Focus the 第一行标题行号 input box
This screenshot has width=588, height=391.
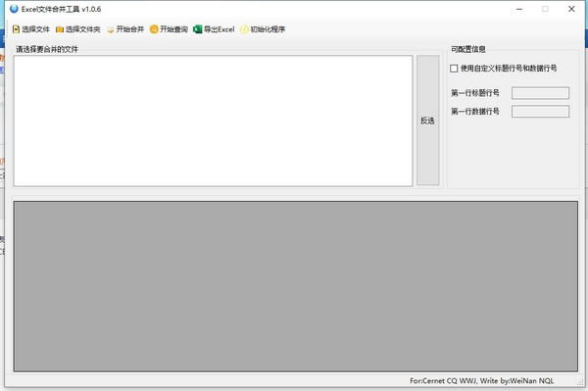(x=540, y=93)
